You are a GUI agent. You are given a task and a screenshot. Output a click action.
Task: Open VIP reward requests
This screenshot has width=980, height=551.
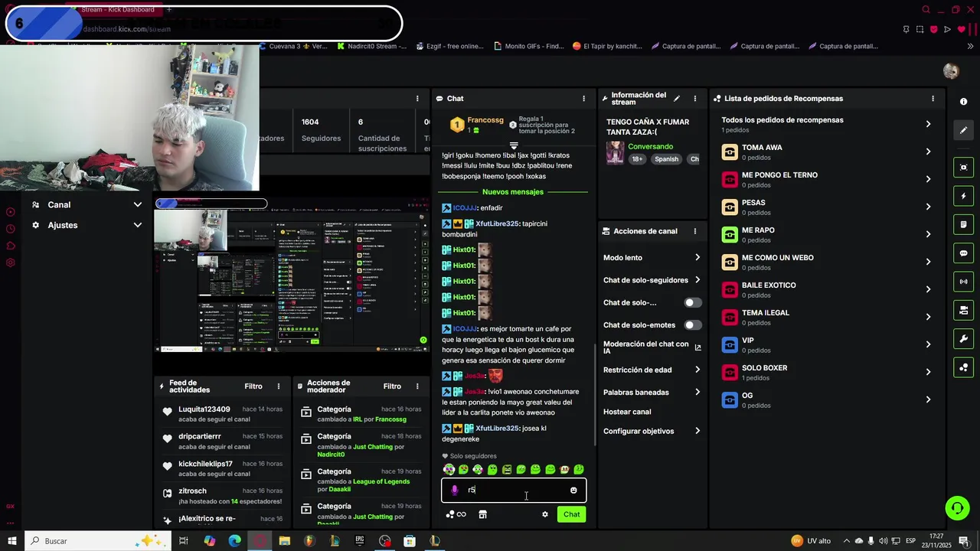pyautogui.click(x=827, y=344)
